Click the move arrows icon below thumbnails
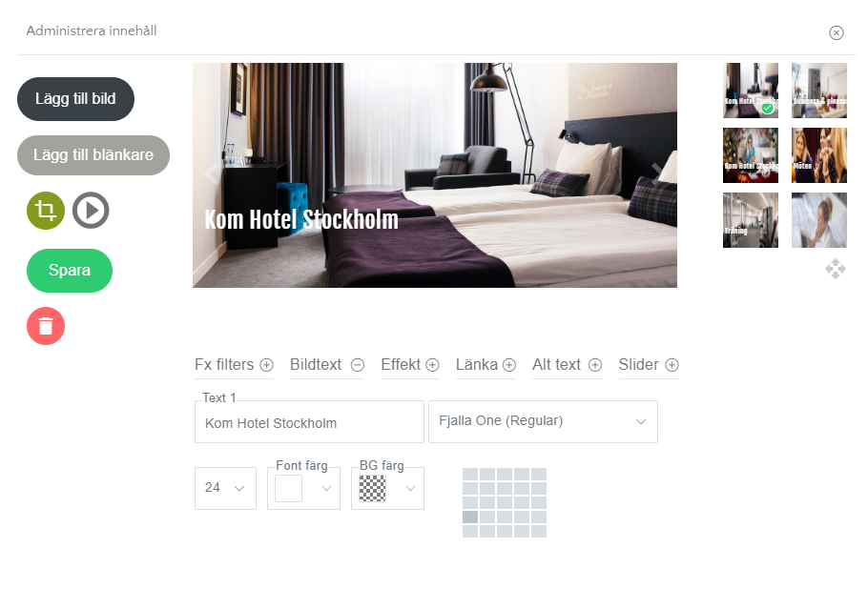The height and width of the screenshot is (589, 868). tap(836, 269)
